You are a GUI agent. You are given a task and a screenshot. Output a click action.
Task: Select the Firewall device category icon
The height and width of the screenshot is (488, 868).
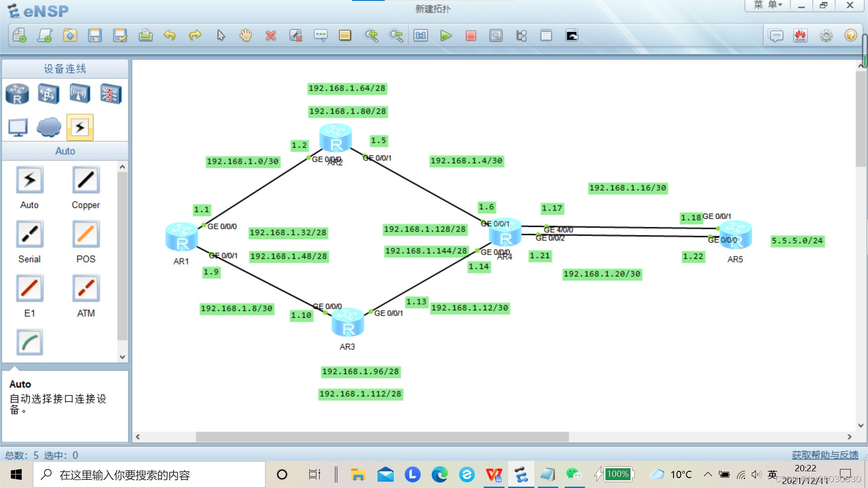pyautogui.click(x=111, y=94)
